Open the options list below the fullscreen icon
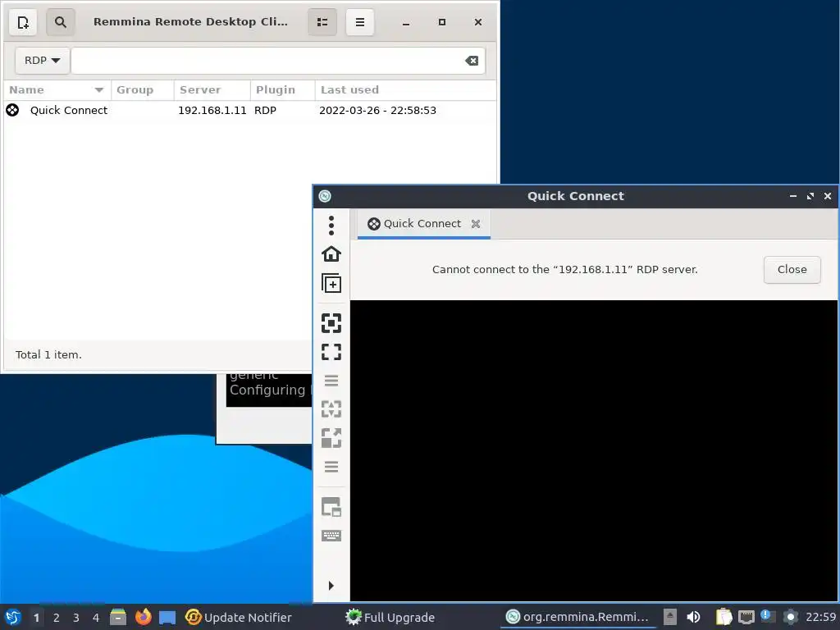 click(x=331, y=381)
